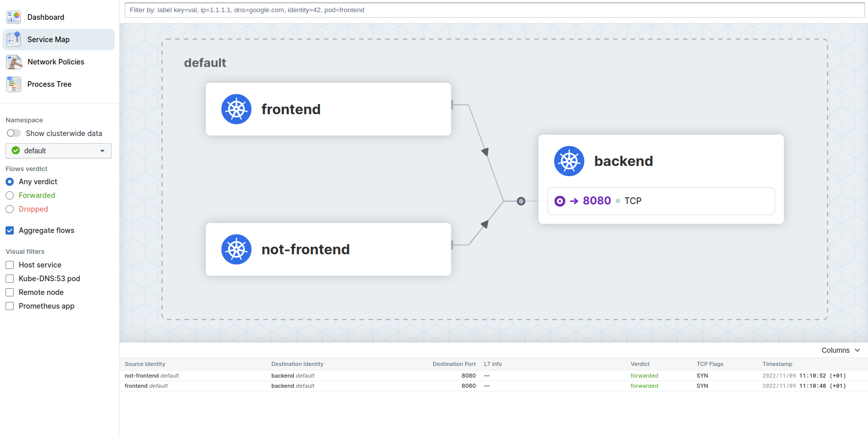Select the Dropped verdict radio option
The height and width of the screenshot is (437, 868).
point(10,209)
